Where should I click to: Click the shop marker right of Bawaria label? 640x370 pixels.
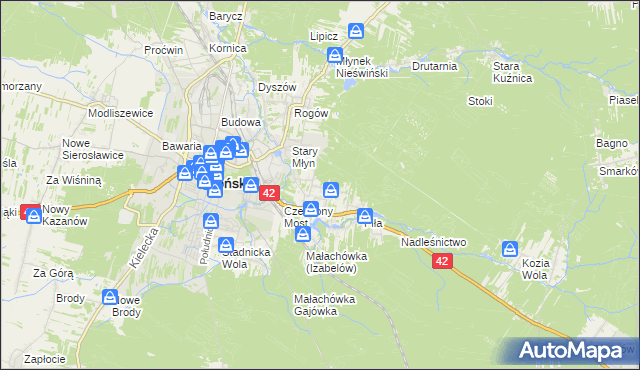pos(211,154)
